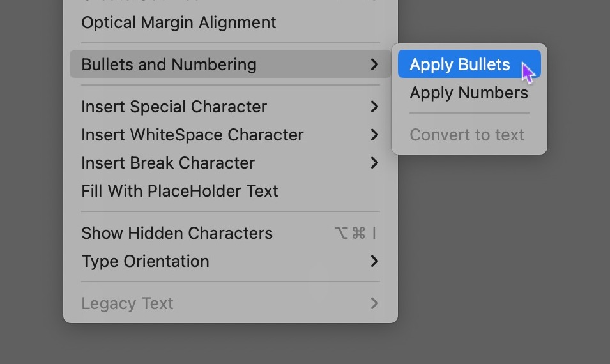Viewport: 610px width, 364px height.
Task: Open Insert Break Character submenu
Action: (168, 163)
